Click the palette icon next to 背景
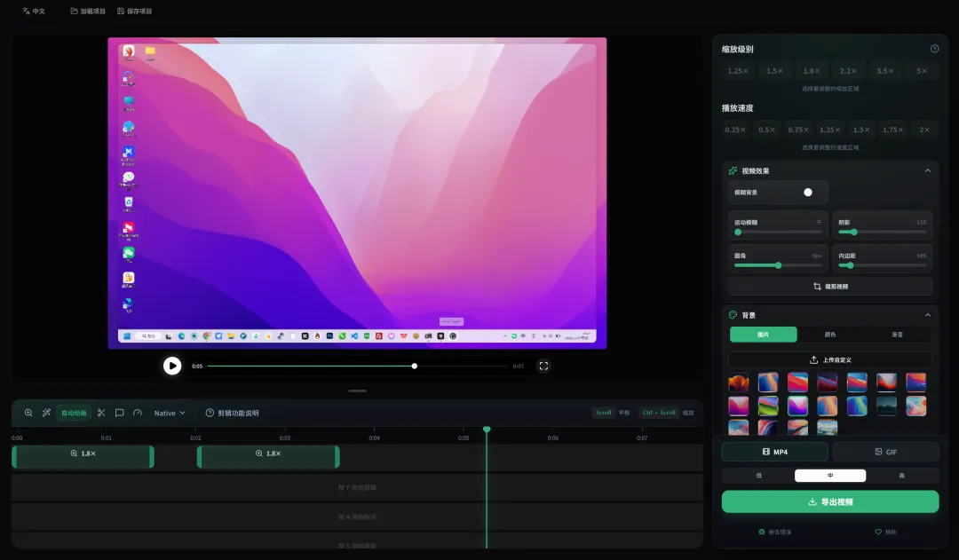 point(733,315)
